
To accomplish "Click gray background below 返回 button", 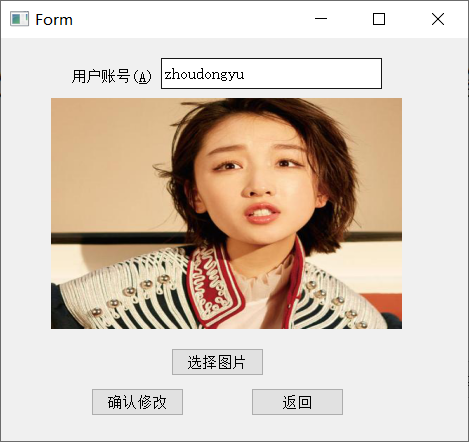I will pyautogui.click(x=297, y=427).
